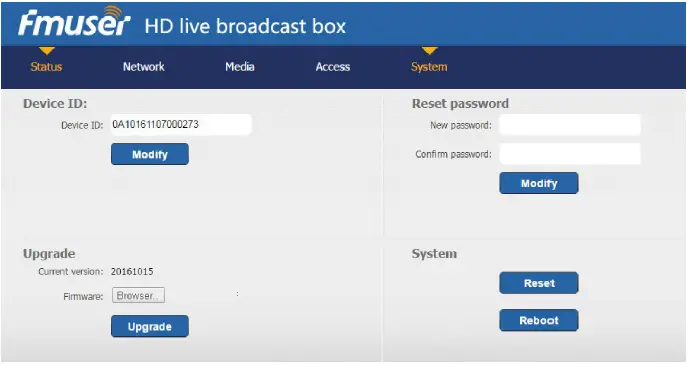687x365 pixels.
Task: Click the 'New password:' label
Action: tap(461, 125)
